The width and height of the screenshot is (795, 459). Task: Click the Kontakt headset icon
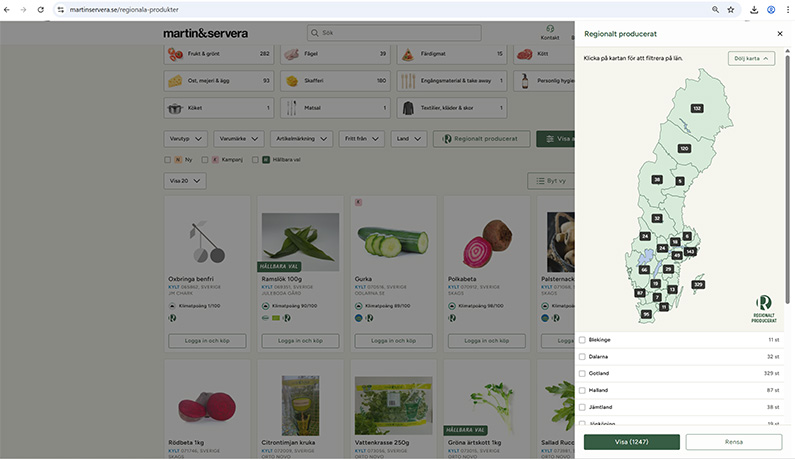tap(550, 29)
